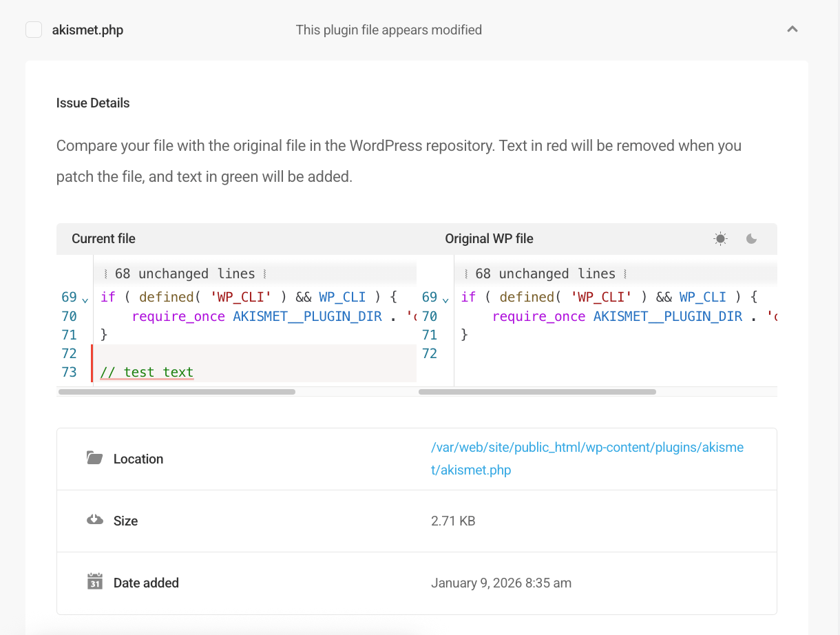This screenshot has width=840, height=635.
Task: Click the folder icon beside Location
Action: pyautogui.click(x=96, y=457)
